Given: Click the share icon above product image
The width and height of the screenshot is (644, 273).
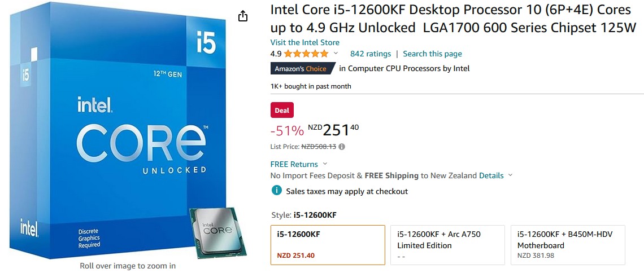Looking at the screenshot, I should (243, 16).
